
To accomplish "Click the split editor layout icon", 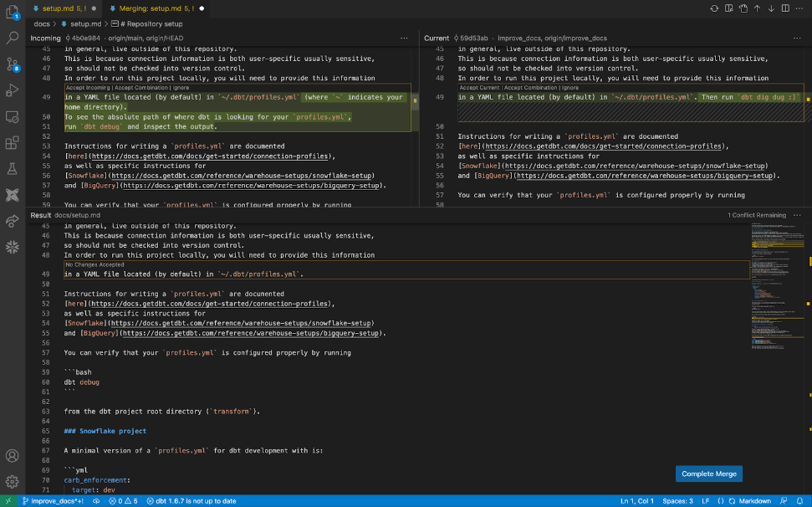I will [x=785, y=8].
